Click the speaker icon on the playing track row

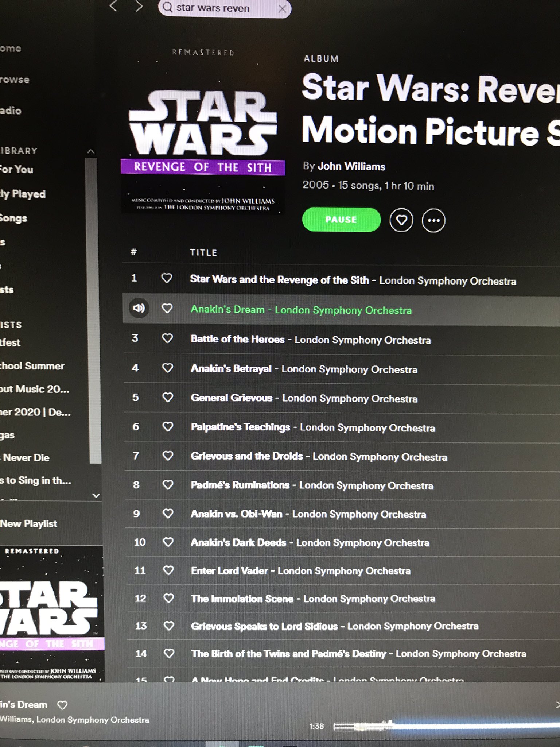coord(139,308)
